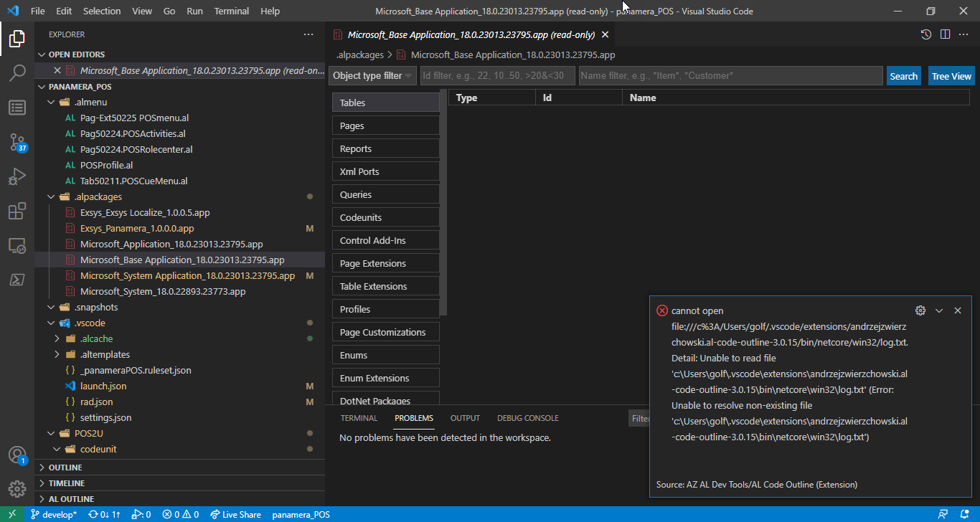
Task: Open the File menu
Action: click(x=38, y=11)
